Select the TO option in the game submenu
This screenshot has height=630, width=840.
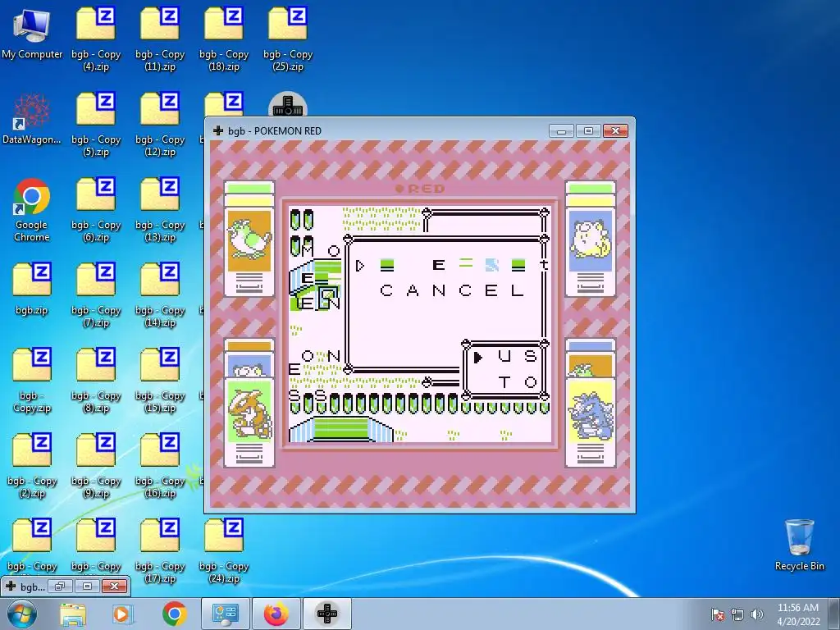517,382
